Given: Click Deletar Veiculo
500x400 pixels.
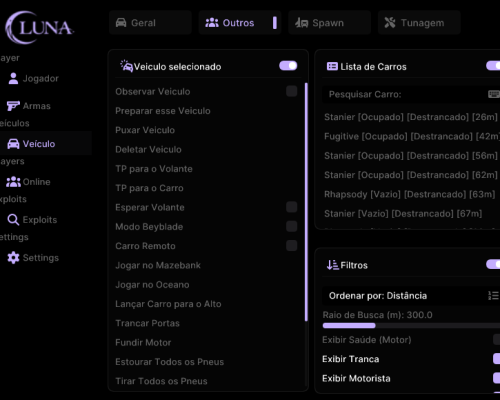Looking at the screenshot, I should (148, 149).
